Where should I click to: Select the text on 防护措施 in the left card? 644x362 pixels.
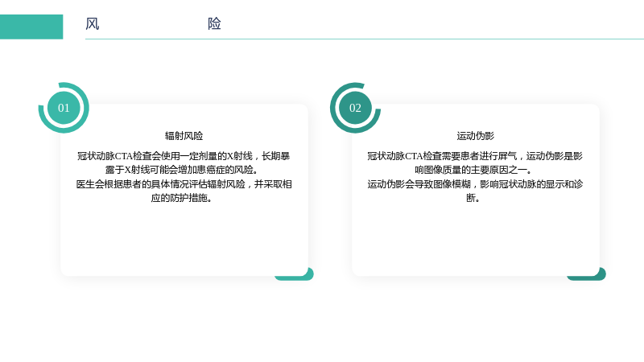[184, 191]
